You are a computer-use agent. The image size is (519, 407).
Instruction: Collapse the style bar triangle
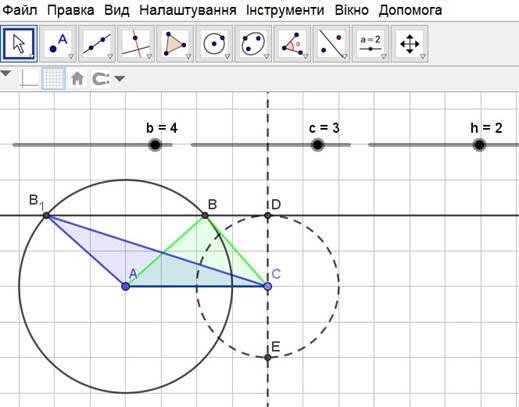coord(6,73)
